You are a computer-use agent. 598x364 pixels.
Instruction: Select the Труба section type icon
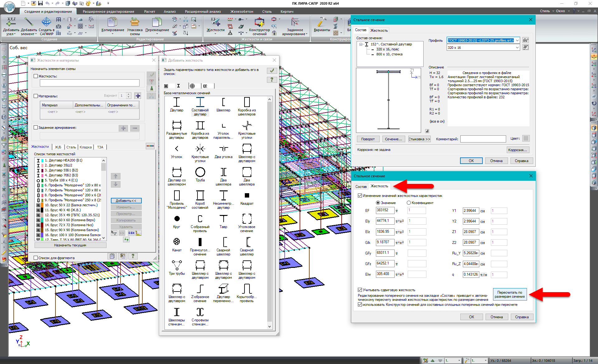click(200, 173)
